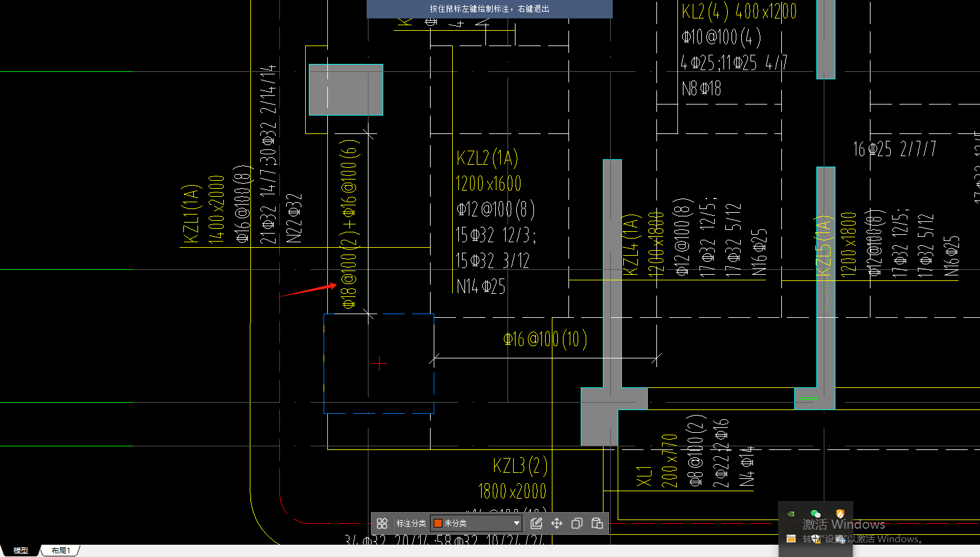Select the 15Φ32 3/12 text

(492, 261)
